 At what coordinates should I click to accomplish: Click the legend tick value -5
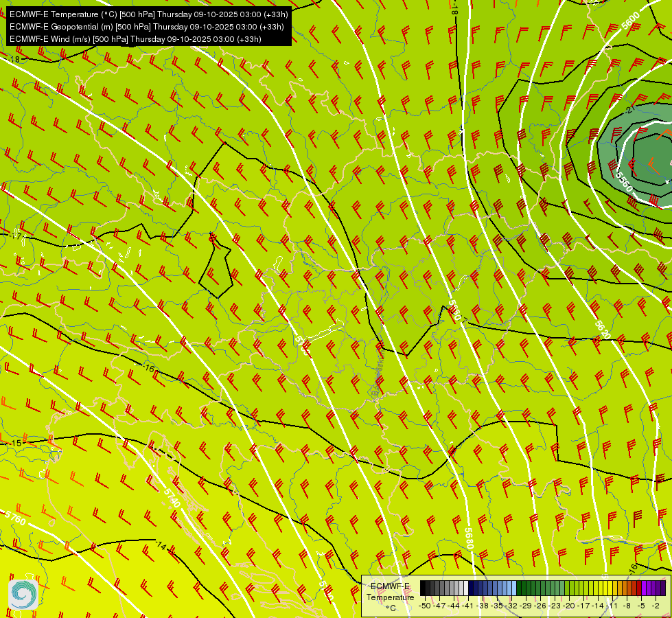pyautogui.click(x=641, y=606)
